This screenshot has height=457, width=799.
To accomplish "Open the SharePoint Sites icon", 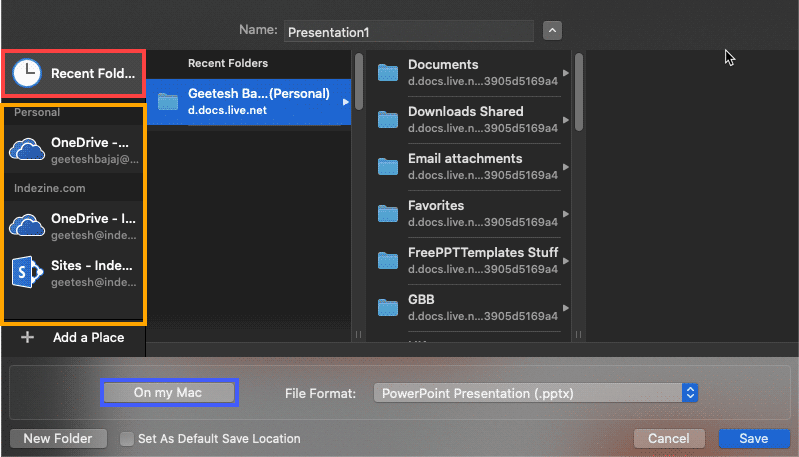I will coord(27,273).
